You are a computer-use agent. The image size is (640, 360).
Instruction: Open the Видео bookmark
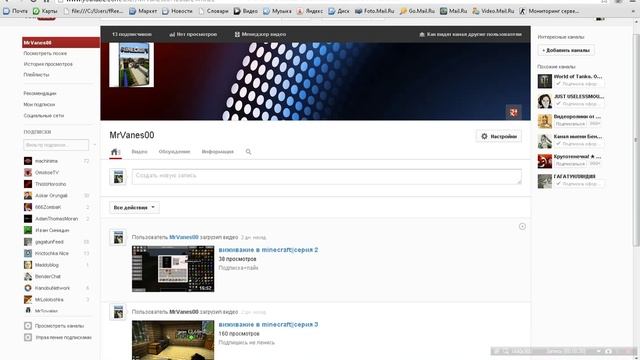(246, 11)
